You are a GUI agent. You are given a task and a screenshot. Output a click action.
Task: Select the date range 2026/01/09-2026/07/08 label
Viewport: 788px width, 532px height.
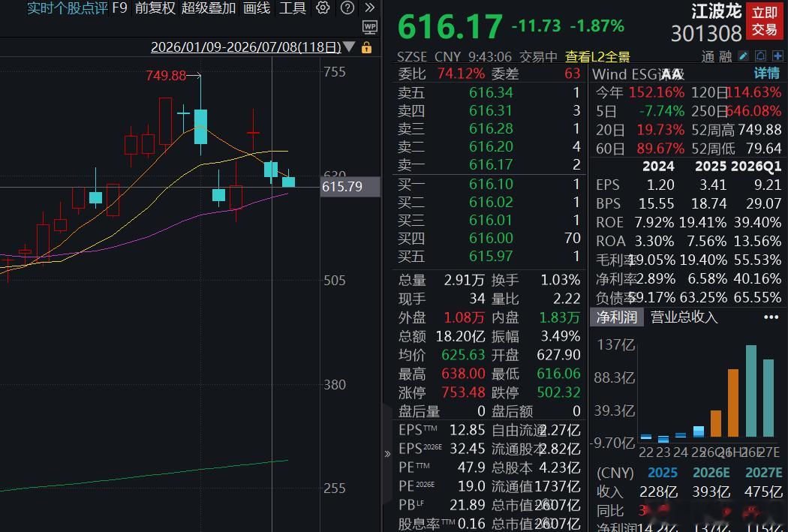click(245, 47)
